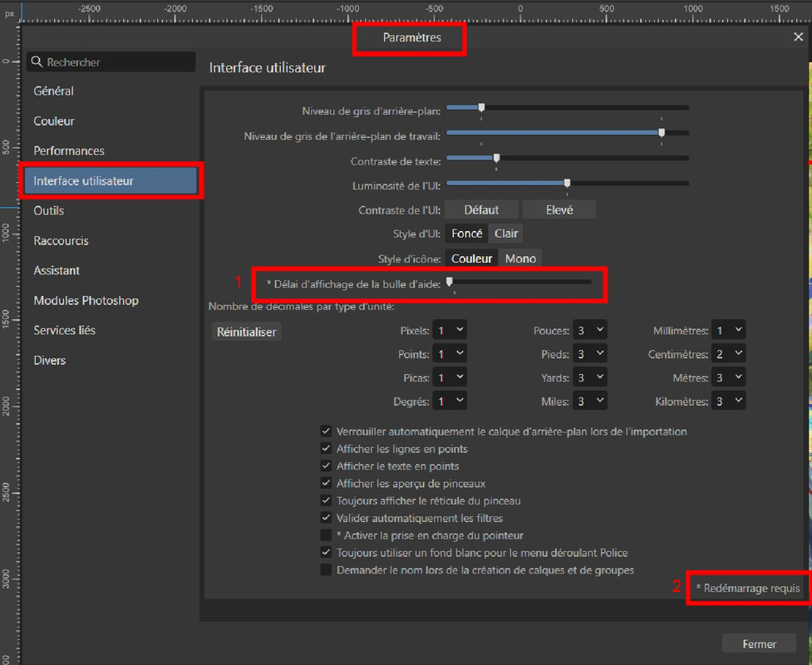Screen dimensions: 812x665
Task: Uncheck fond blanc pour menu déroulant Police
Action: click(326, 552)
